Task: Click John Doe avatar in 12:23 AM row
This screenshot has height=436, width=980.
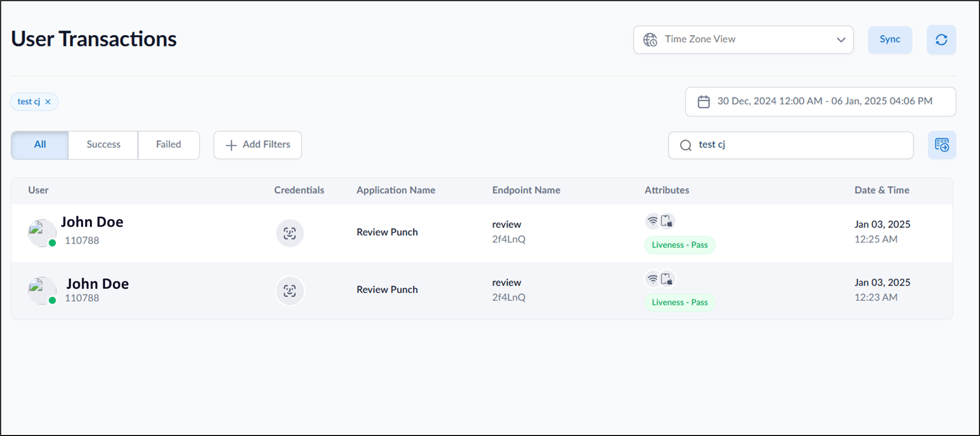Action: pyautogui.click(x=42, y=291)
